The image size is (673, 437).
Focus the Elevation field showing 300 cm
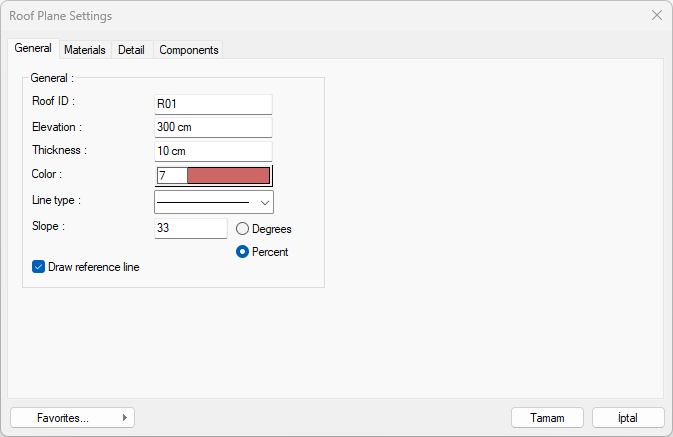213,127
